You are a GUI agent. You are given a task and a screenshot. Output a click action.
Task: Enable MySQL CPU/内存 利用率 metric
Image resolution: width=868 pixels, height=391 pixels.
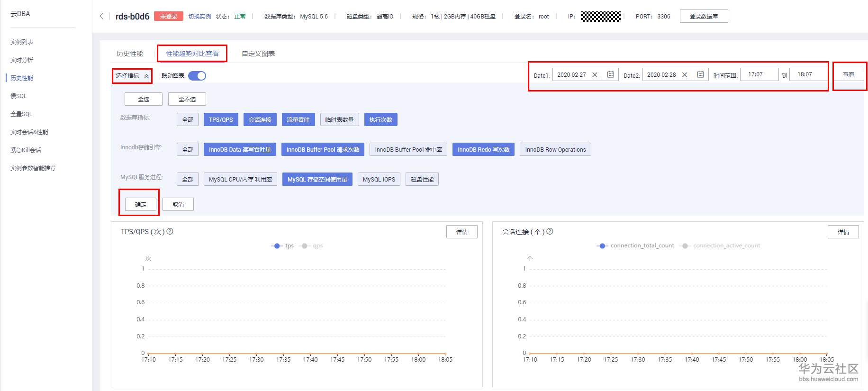pos(240,179)
